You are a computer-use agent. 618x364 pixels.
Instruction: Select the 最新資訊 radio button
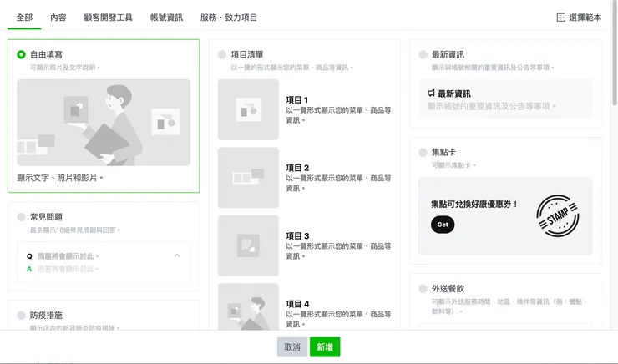point(423,54)
